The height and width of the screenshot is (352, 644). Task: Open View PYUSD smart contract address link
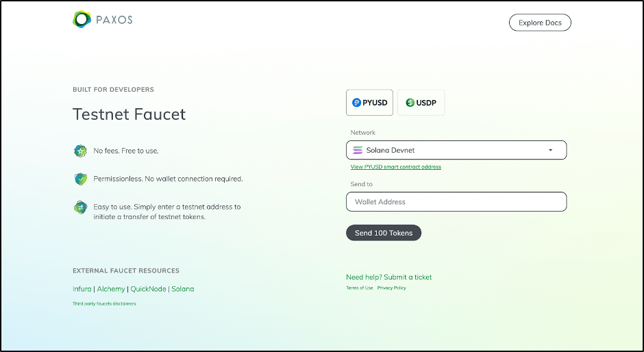396,167
